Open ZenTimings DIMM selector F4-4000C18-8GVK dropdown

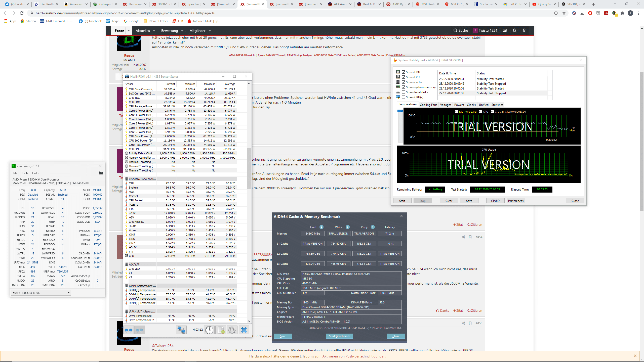[41, 293]
